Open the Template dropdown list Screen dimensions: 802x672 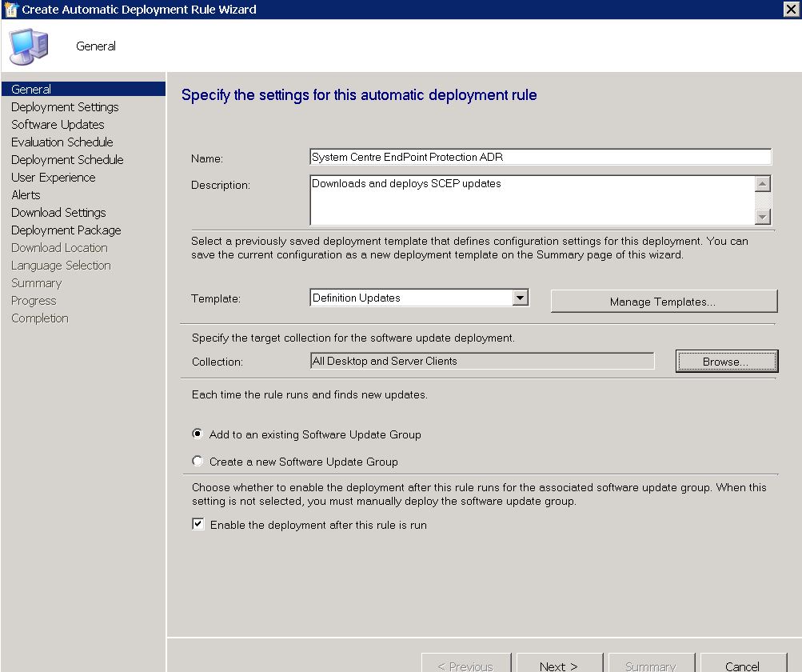(x=521, y=298)
